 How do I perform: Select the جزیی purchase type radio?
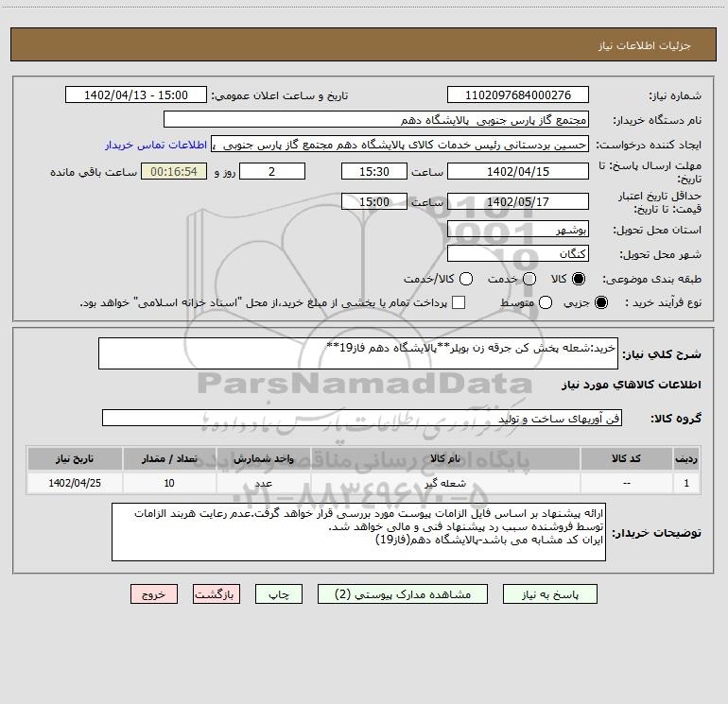click(600, 302)
